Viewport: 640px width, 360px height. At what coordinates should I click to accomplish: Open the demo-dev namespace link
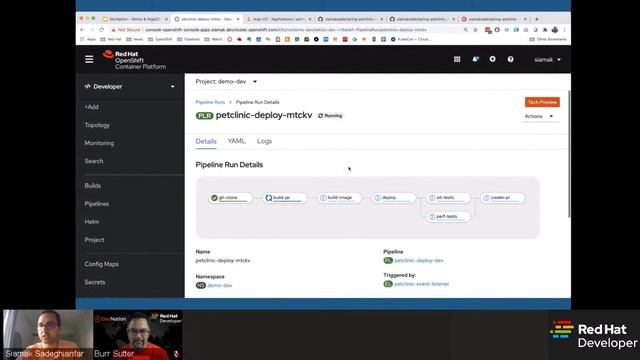[220, 286]
